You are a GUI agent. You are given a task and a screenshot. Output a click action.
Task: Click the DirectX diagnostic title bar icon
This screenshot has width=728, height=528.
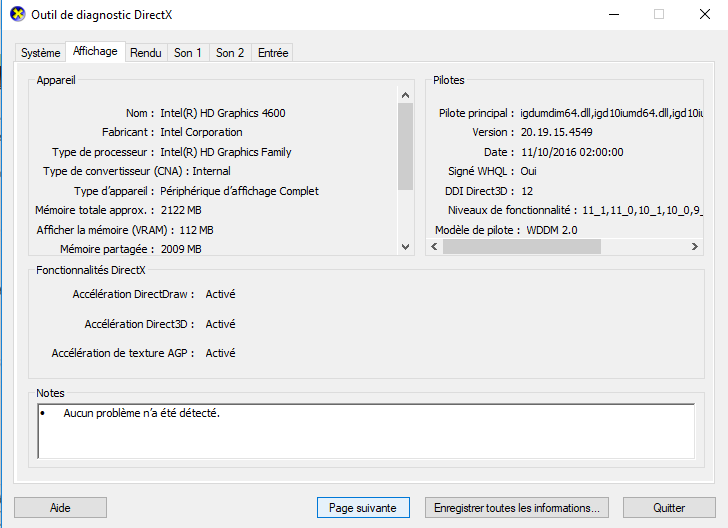tap(18, 14)
